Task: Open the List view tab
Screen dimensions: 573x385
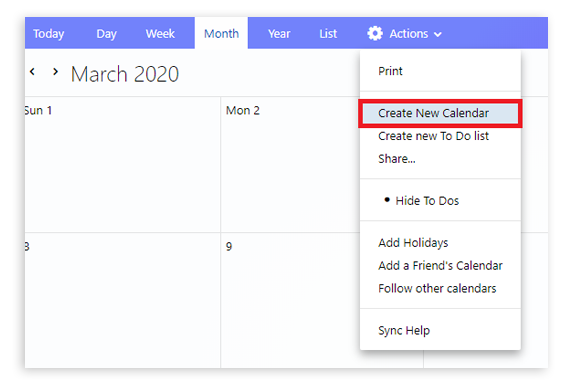Action: click(328, 34)
